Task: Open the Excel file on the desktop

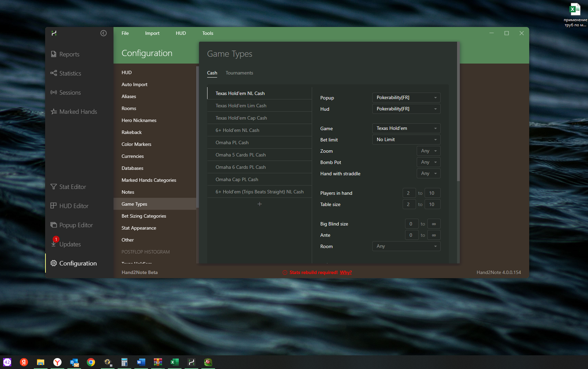Action: (x=575, y=15)
